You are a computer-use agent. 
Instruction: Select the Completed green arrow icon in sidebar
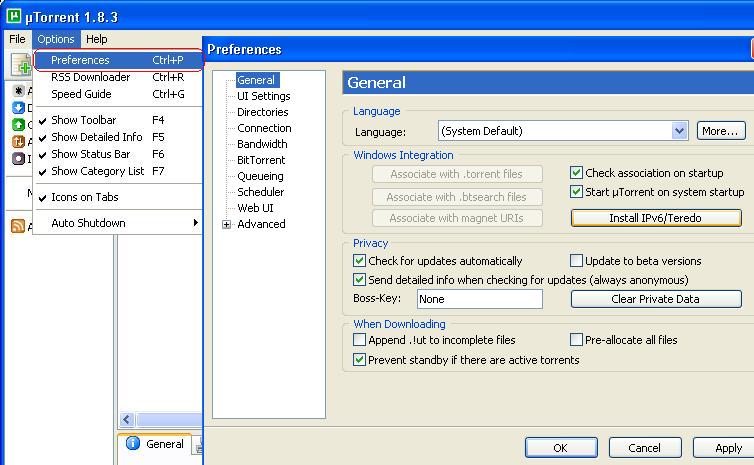18,125
